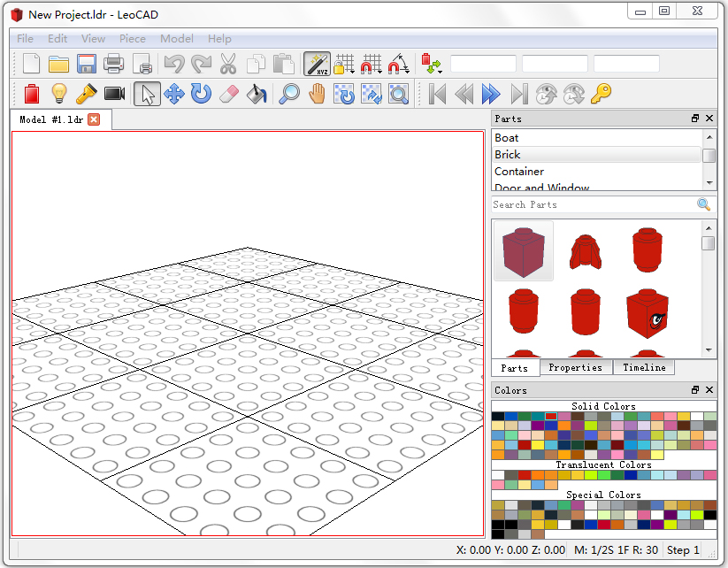Screen dimensions: 728x568
Task: Click the add keys golden key icon
Action: point(602,94)
